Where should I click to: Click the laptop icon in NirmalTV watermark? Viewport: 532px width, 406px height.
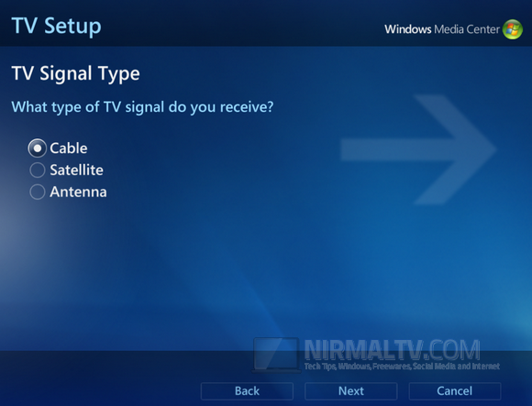276,355
